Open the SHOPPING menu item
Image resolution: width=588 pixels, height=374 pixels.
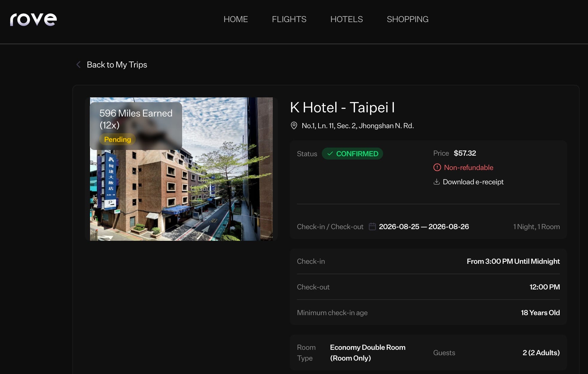tap(407, 19)
